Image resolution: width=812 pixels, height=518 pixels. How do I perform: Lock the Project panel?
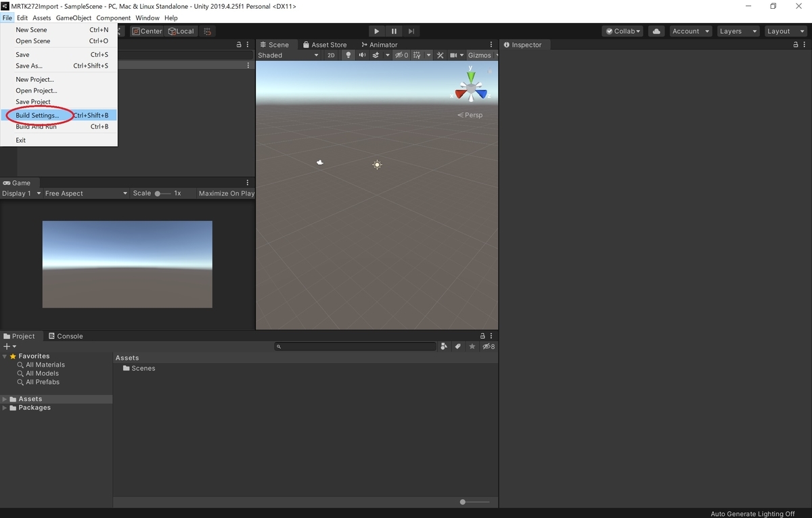pyautogui.click(x=482, y=336)
